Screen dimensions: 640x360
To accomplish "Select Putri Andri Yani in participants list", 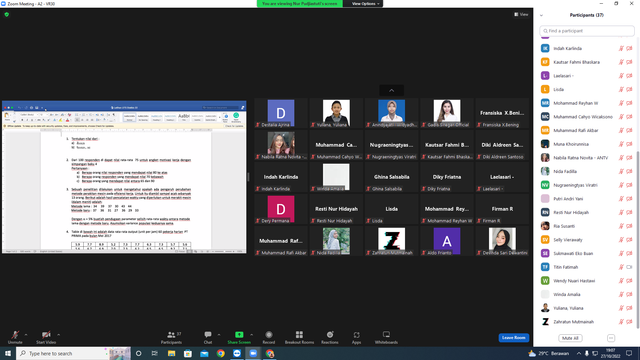I will (x=587, y=199).
